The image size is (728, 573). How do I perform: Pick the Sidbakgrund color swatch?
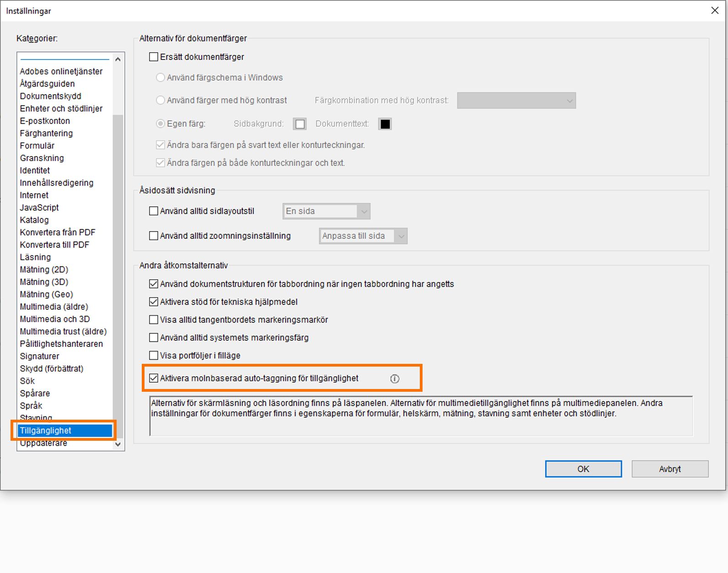300,124
